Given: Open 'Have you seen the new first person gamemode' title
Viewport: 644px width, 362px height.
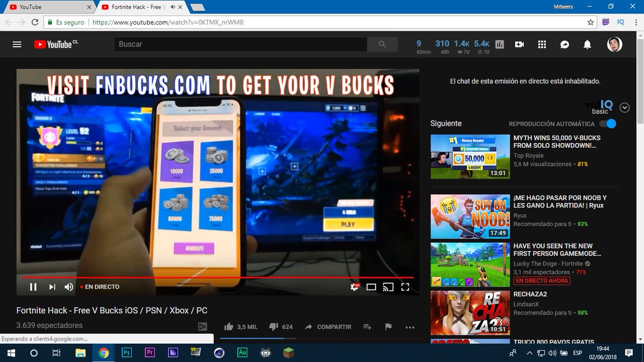Looking at the screenshot, I should (x=557, y=250).
